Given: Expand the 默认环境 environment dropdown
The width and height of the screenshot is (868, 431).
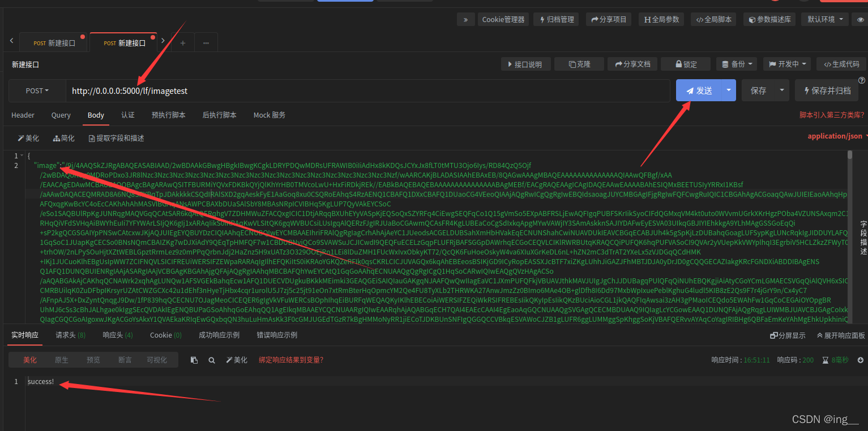Looking at the screenshot, I should click(825, 19).
